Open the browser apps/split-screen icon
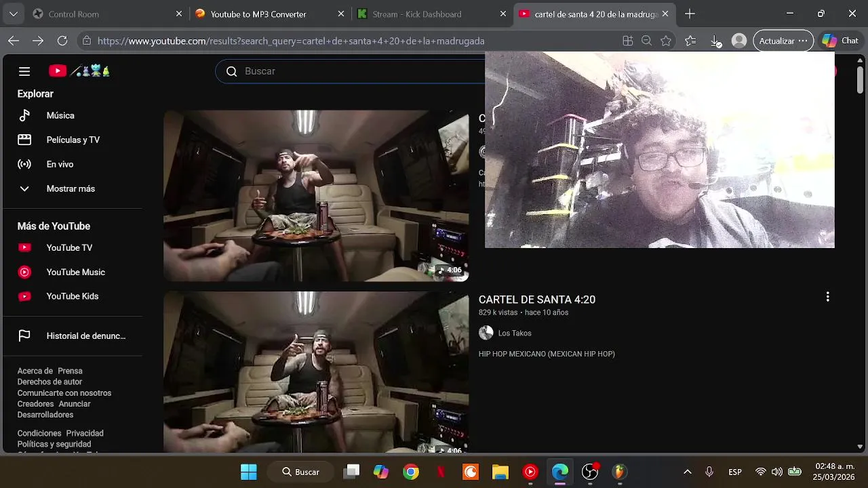This screenshot has height=488, width=868. 628,41
